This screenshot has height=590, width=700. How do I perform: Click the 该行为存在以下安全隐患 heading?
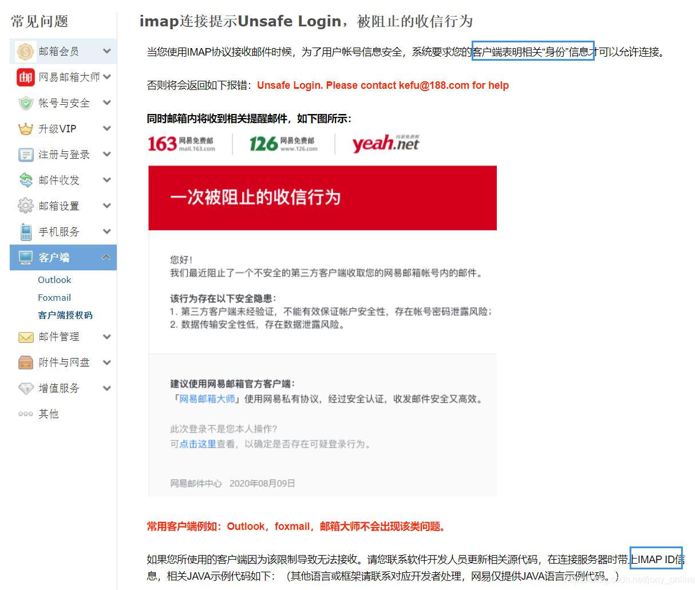point(223,298)
